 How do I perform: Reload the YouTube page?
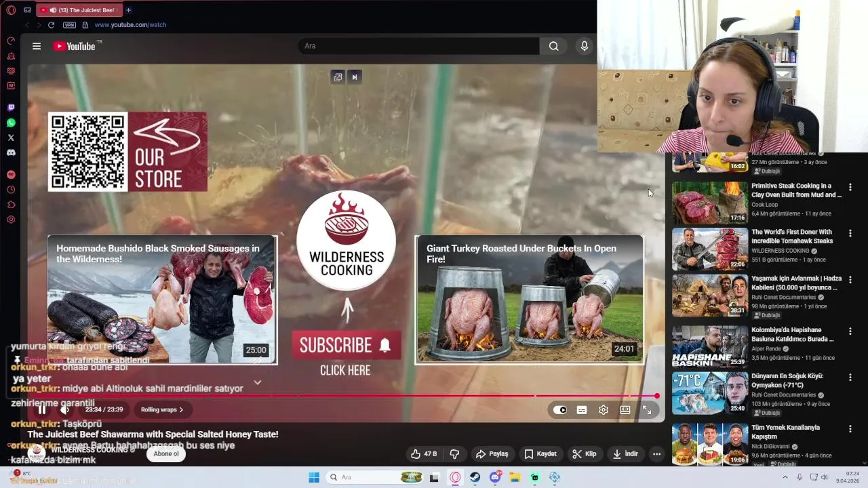(51, 25)
